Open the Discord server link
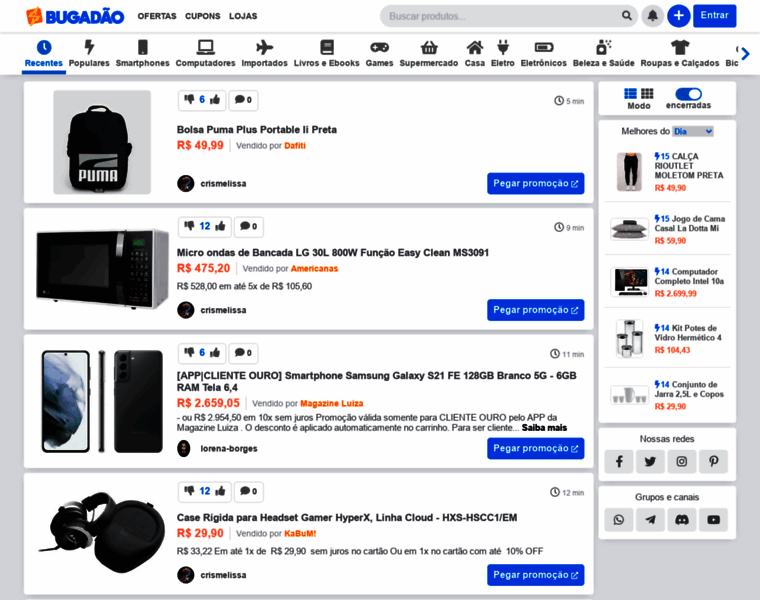The height and width of the screenshot is (600, 760). tap(681, 520)
